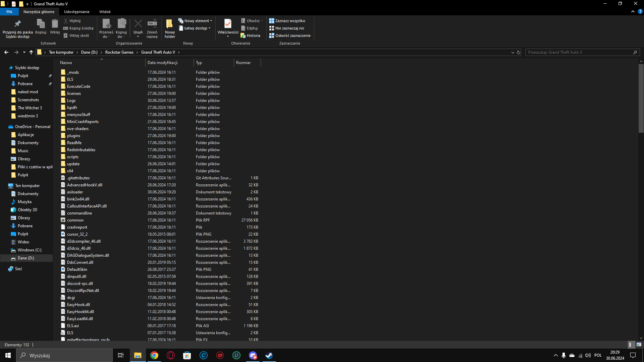Click Rockstar Games in the breadcrumb path
The image size is (644, 362).
point(119,52)
